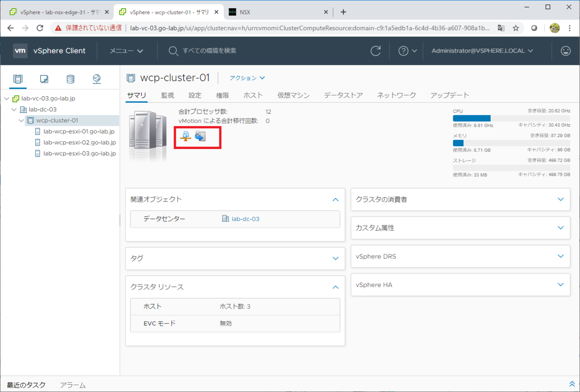Switch to the 設定 tab
This screenshot has width=580, height=392.
(x=195, y=95)
